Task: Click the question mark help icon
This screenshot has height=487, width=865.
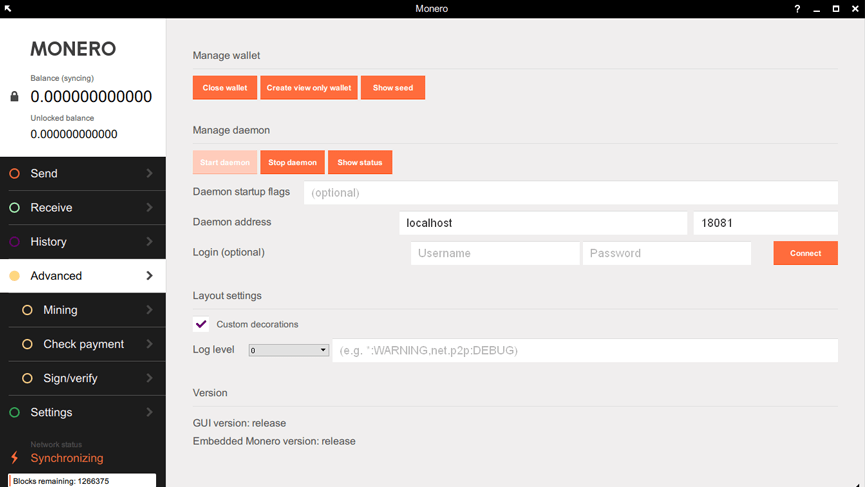Action: [x=797, y=9]
